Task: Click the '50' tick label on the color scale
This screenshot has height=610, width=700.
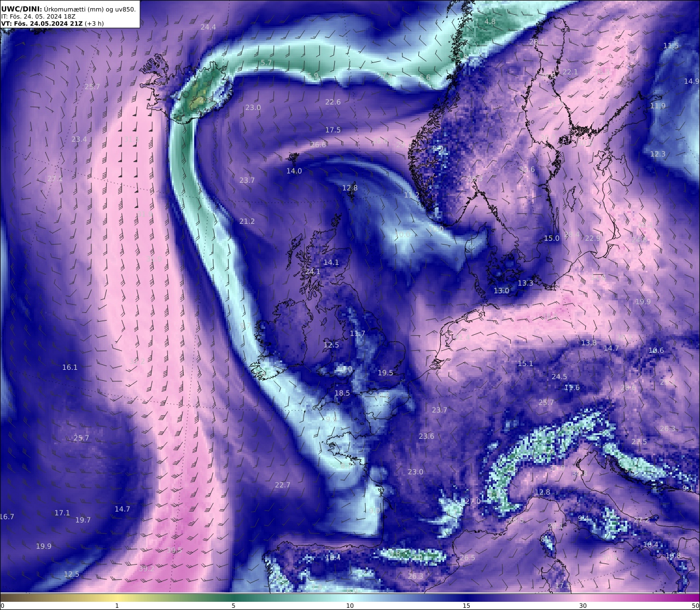Action: pyautogui.click(x=695, y=606)
